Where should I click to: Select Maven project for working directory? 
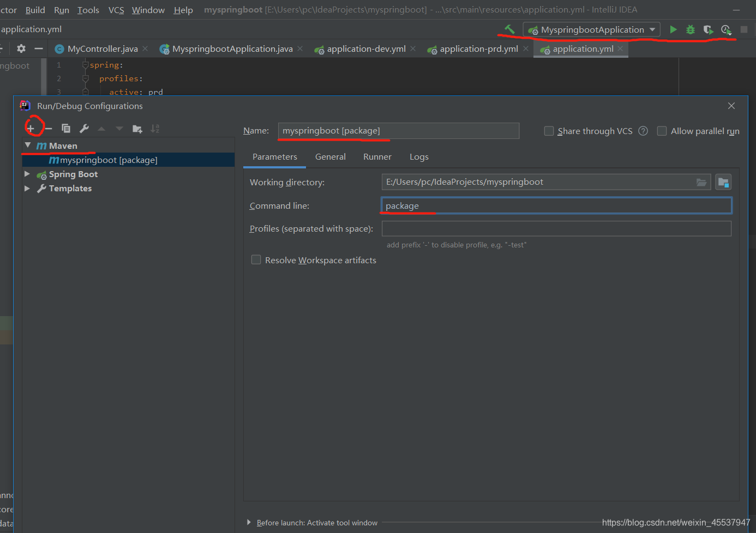(723, 182)
